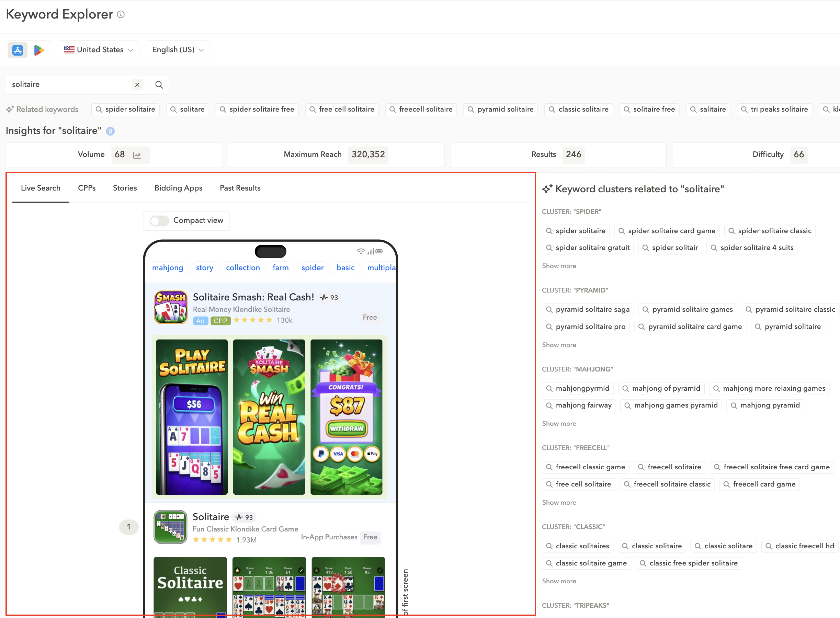
Task: Open the Volume trend chart icon
Action: (137, 155)
